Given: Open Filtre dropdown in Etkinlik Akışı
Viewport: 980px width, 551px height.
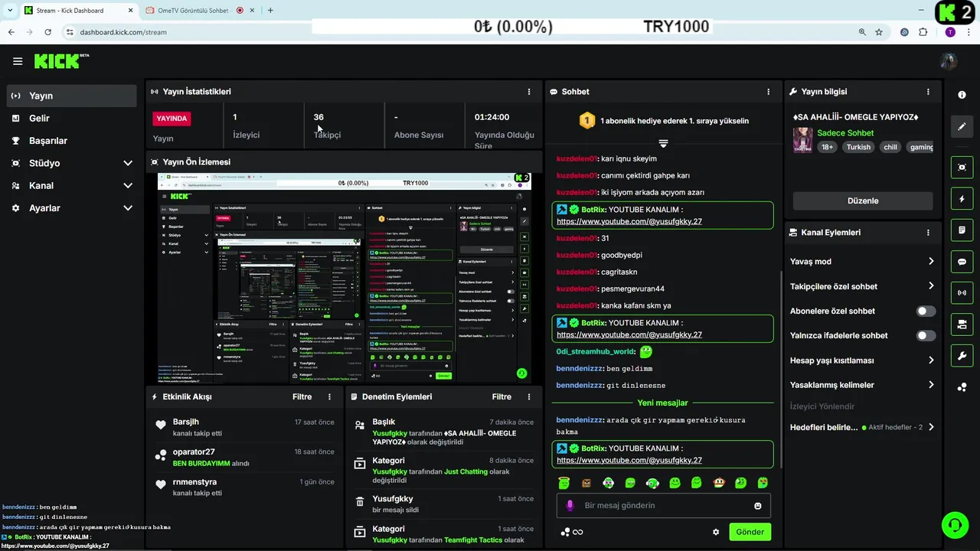Looking at the screenshot, I should tap(302, 397).
